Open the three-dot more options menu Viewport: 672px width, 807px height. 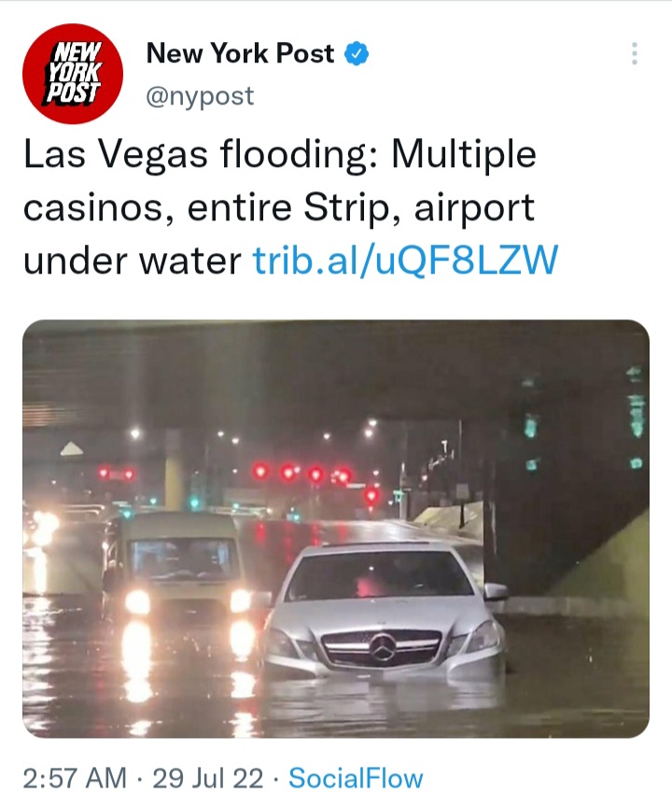[x=635, y=53]
